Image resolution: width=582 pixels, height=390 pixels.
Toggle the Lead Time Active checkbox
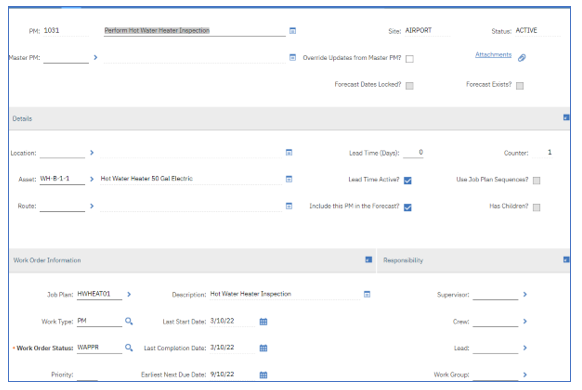point(408,180)
